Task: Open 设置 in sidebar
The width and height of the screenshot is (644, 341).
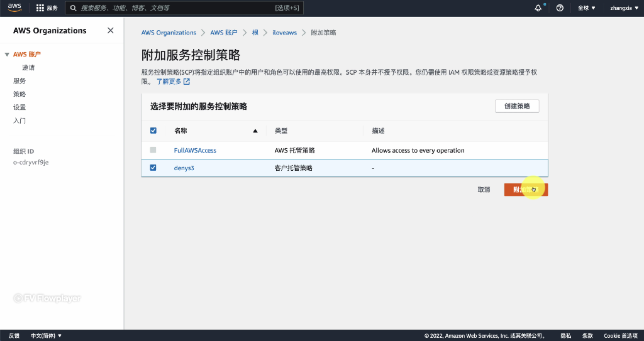Action: pyautogui.click(x=19, y=107)
